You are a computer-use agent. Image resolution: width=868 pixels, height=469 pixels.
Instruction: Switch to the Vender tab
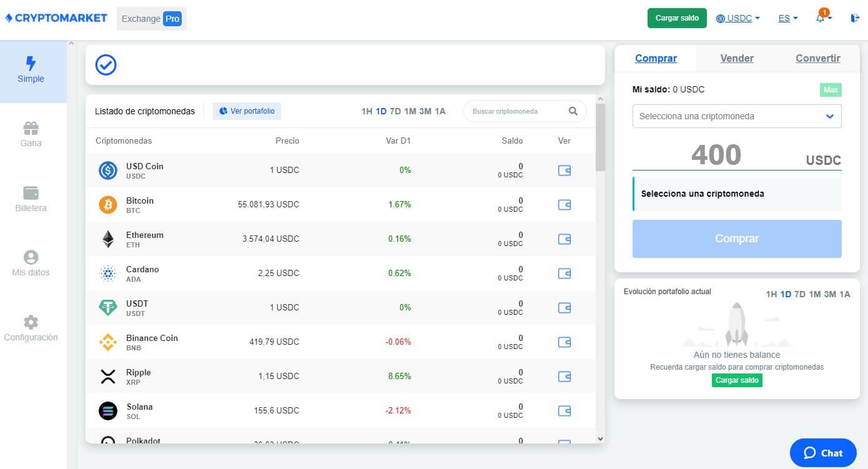click(x=737, y=58)
